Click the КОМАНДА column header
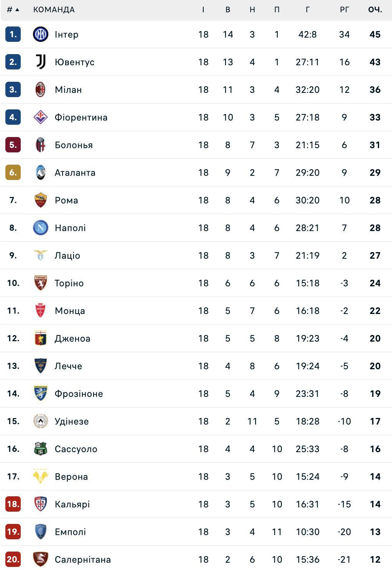392x570 pixels. [54, 10]
